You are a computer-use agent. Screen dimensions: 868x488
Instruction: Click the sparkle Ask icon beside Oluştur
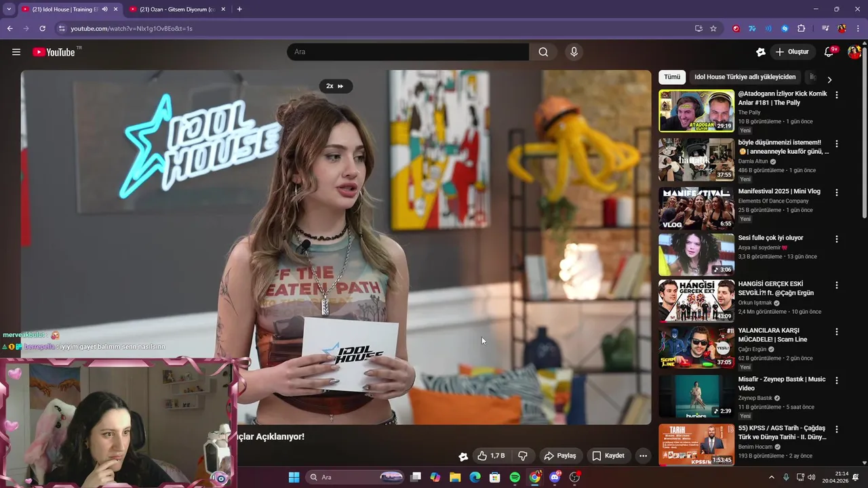pyautogui.click(x=761, y=52)
